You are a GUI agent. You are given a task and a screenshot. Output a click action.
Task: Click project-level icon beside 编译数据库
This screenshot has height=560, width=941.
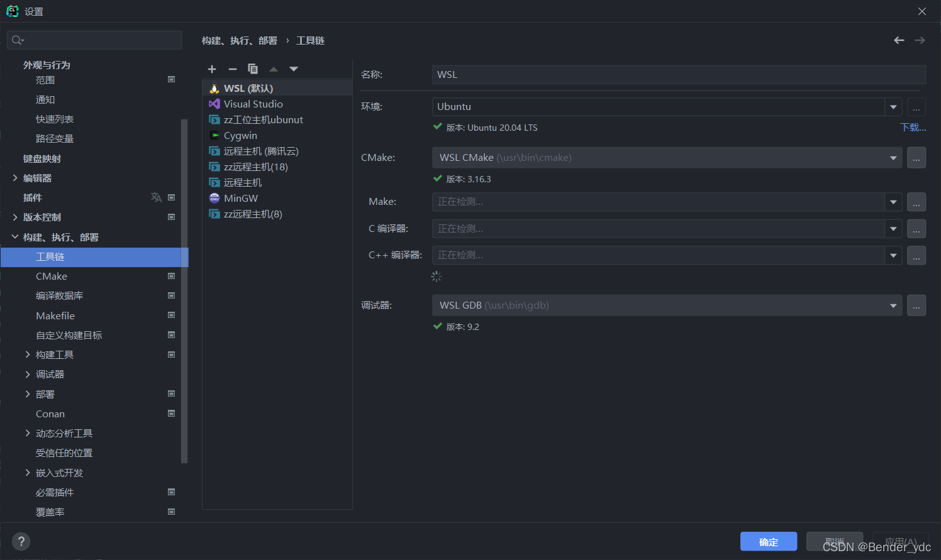pyautogui.click(x=171, y=295)
